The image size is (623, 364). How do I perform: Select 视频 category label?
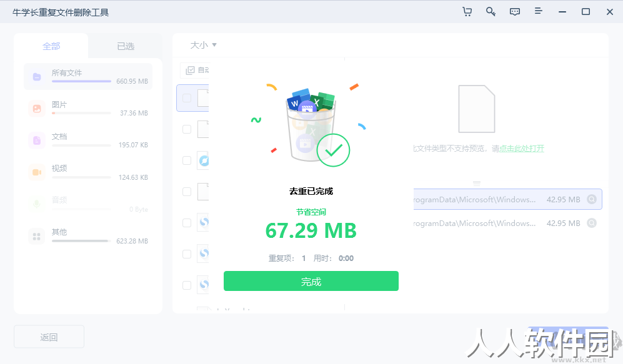(x=59, y=169)
